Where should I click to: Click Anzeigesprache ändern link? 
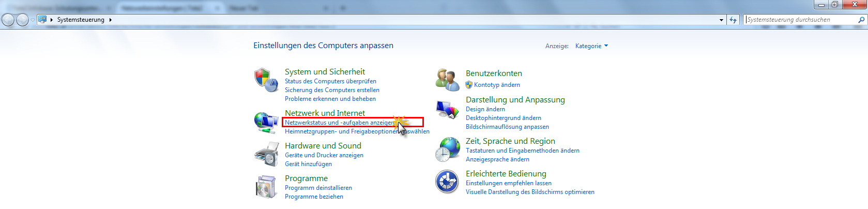coord(497,159)
